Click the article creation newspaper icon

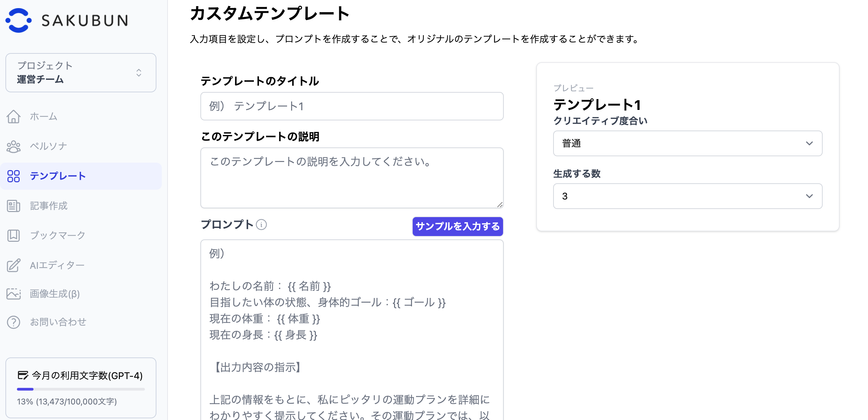coord(14,206)
